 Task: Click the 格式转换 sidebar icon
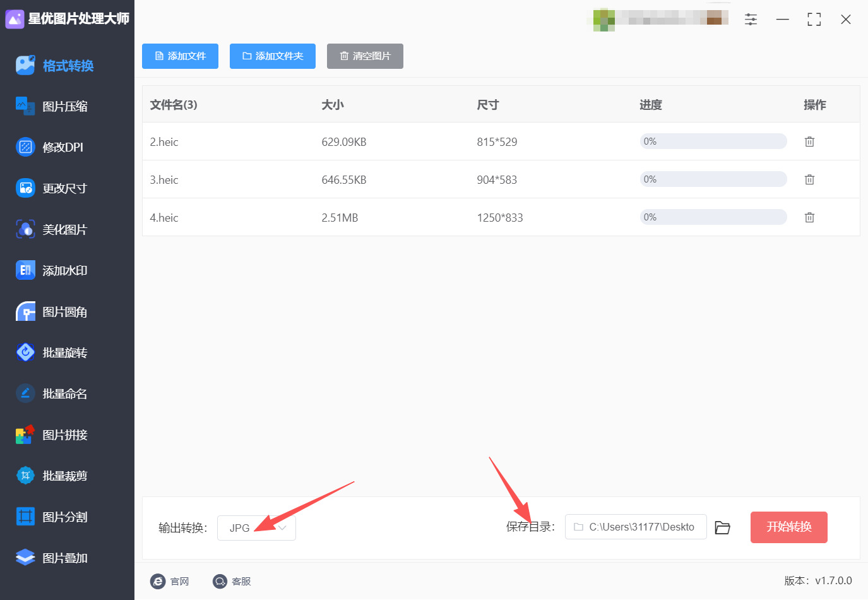coord(25,66)
